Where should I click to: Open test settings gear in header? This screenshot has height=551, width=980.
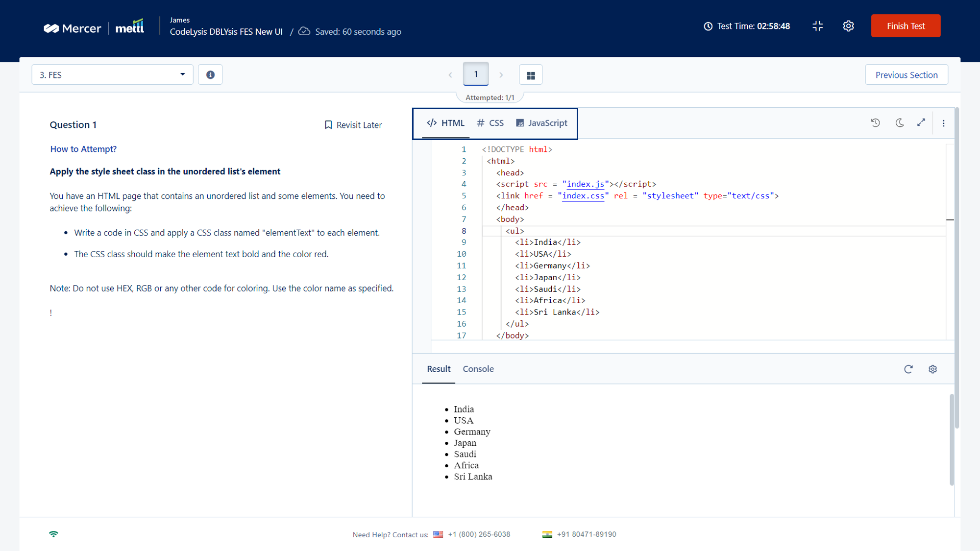point(848,26)
